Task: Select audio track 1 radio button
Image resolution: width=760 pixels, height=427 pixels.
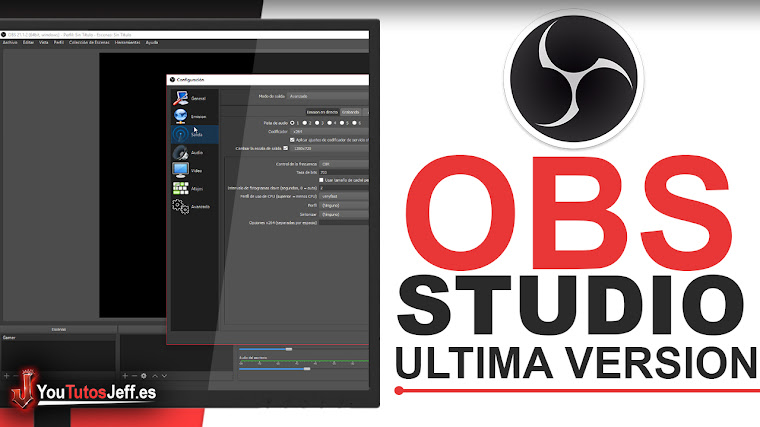Action: [292, 123]
